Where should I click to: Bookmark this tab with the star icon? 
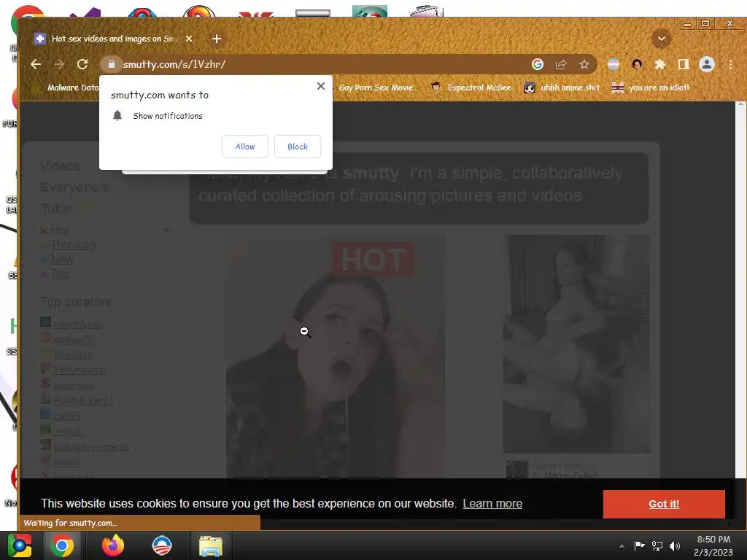point(584,64)
